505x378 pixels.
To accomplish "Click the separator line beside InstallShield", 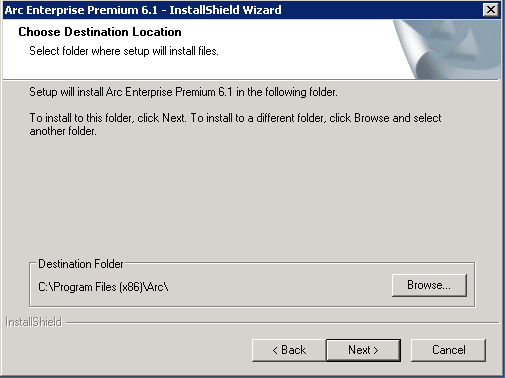I will point(283,323).
